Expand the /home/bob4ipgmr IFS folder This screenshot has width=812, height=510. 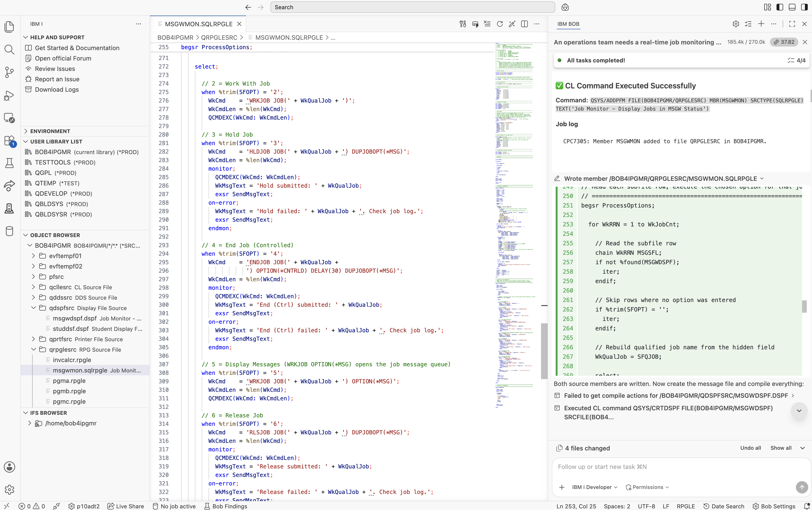coord(30,423)
